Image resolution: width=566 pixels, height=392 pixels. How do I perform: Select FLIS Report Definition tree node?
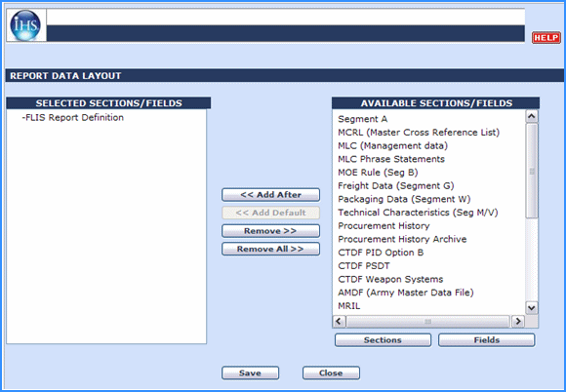73,118
